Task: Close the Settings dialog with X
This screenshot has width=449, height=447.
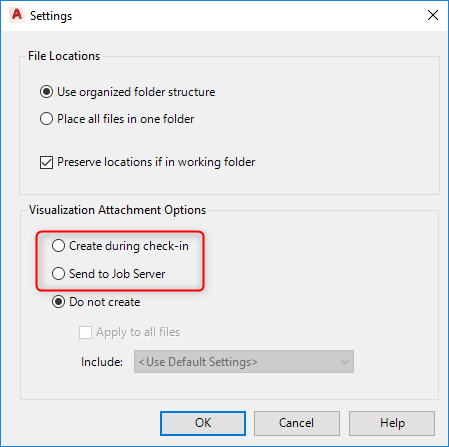Action: tap(433, 15)
